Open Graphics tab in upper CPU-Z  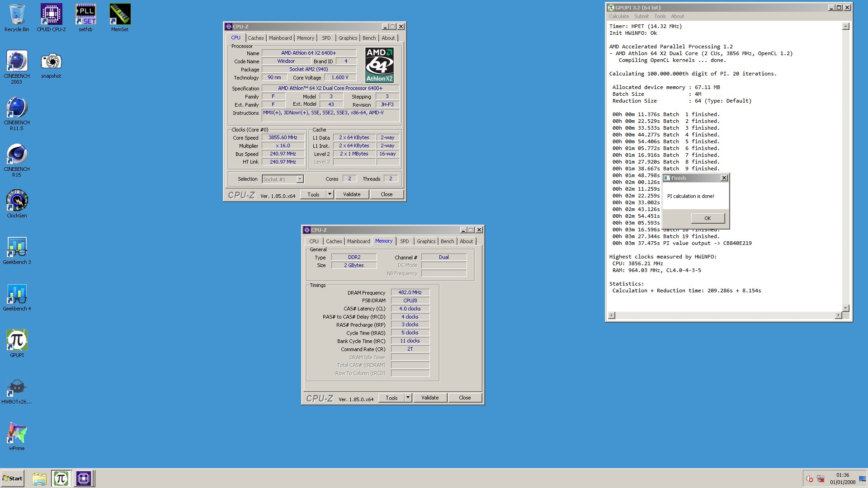point(348,38)
